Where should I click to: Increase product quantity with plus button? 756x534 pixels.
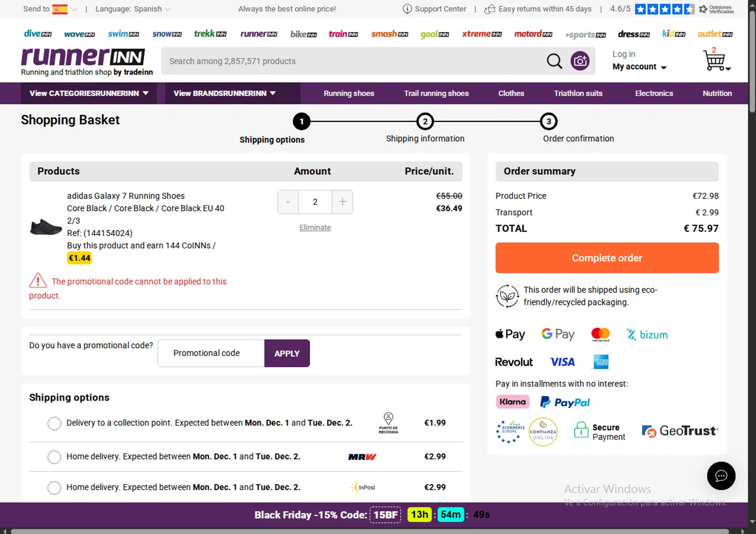click(x=342, y=202)
